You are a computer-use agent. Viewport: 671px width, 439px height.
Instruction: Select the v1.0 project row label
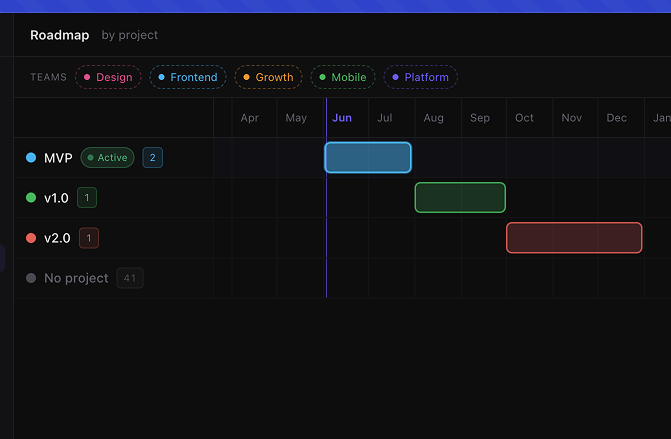click(x=56, y=198)
